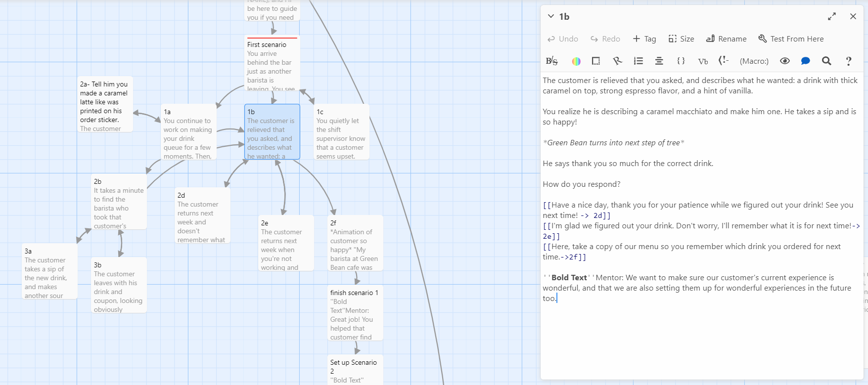
Task: Add a Tag to passage 1b
Action: point(644,39)
